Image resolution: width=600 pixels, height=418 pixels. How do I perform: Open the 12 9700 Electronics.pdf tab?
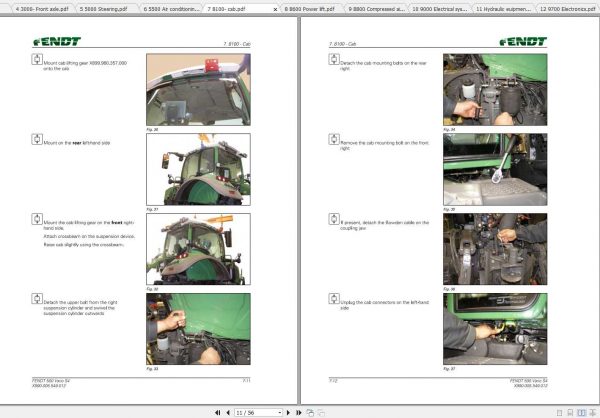[567, 8]
